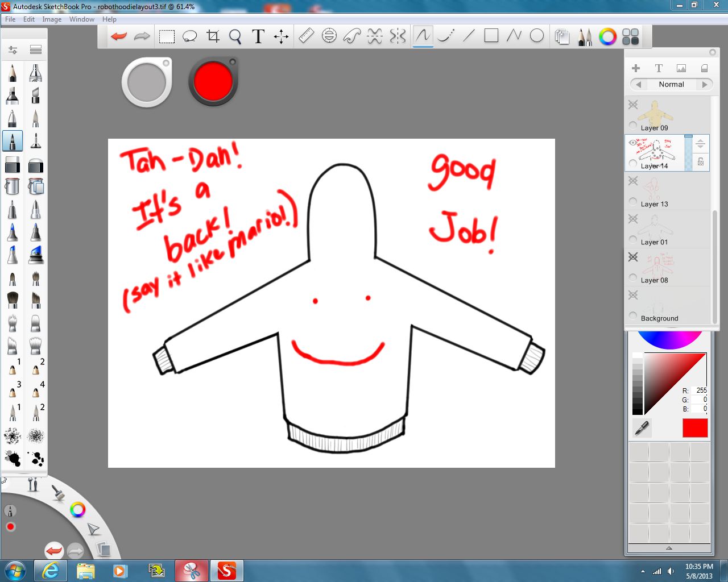The height and width of the screenshot is (582, 728).
Task: Toggle the lock icon on Layer 14
Action: (700, 163)
